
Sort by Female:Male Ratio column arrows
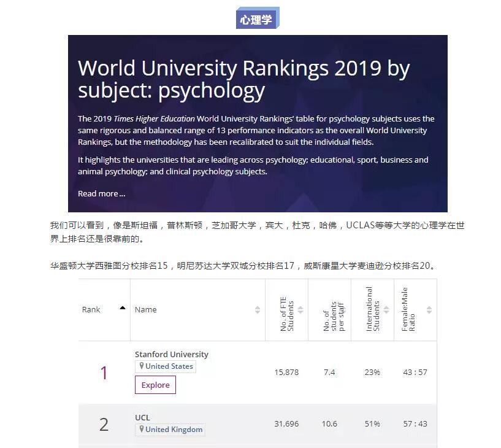click(x=429, y=310)
